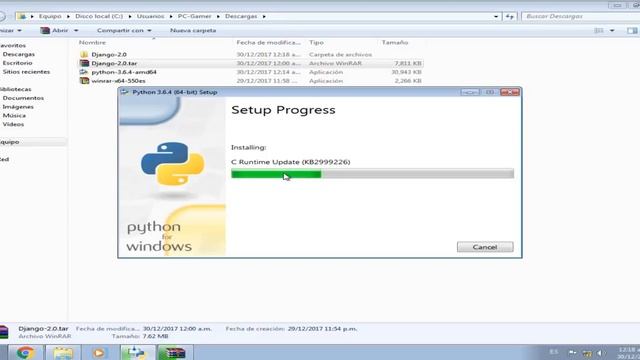Refresh the Explorer address bar location

[510, 16]
